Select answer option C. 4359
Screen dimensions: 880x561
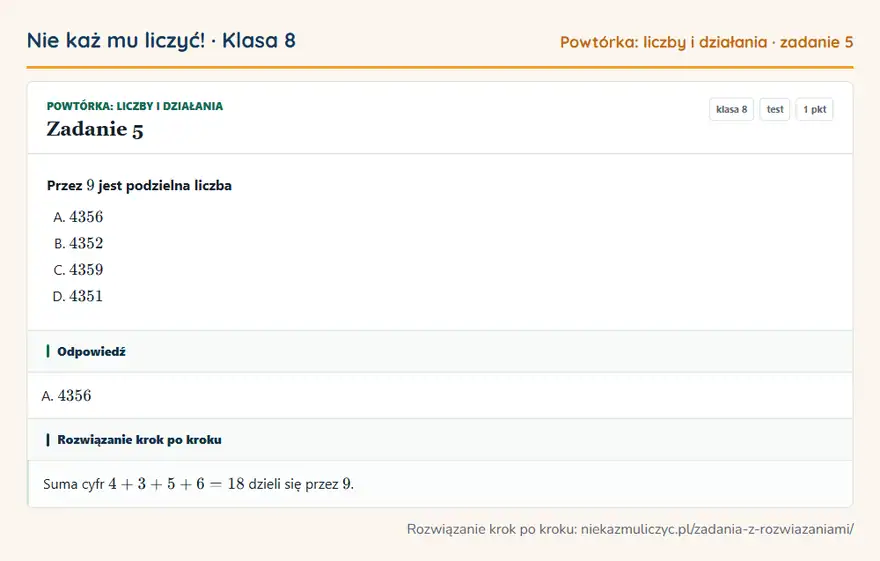click(x=78, y=270)
